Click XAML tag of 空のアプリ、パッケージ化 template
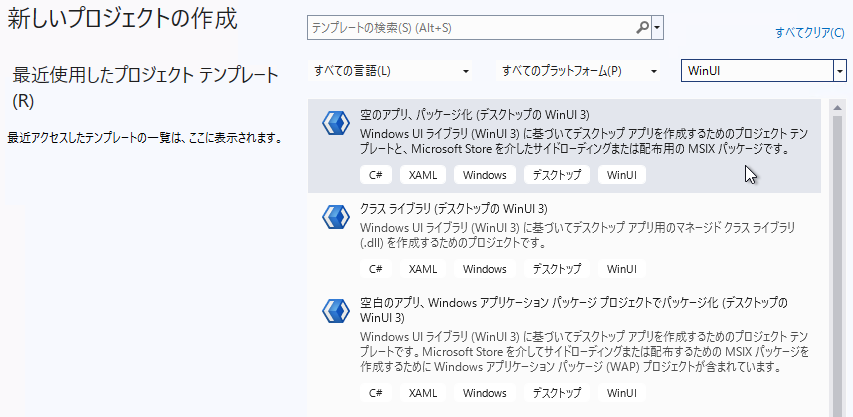 tap(423, 175)
